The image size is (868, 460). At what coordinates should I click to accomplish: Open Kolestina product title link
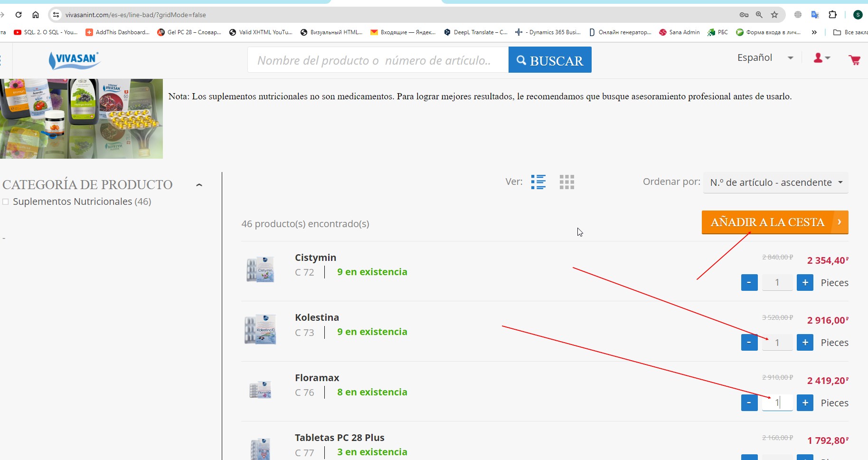317,317
